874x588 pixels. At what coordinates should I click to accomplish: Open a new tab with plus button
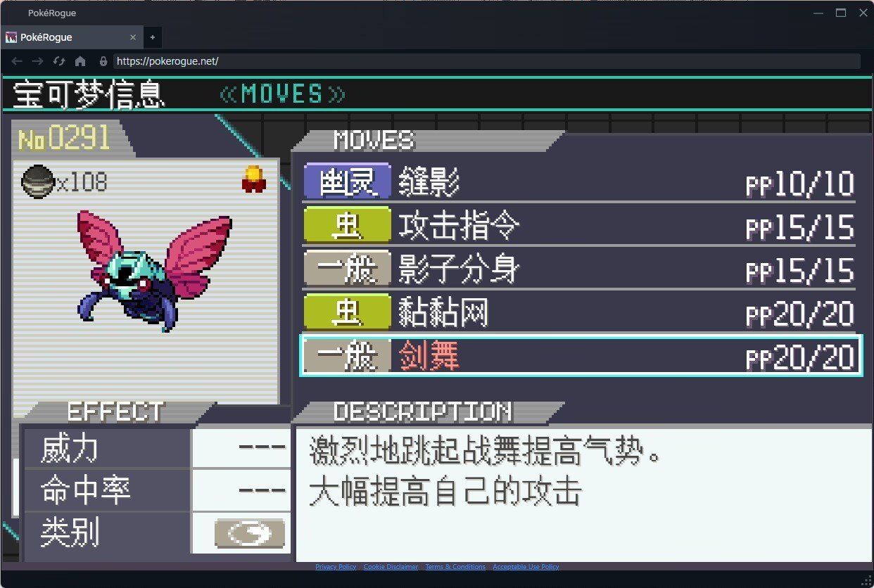coord(152,37)
